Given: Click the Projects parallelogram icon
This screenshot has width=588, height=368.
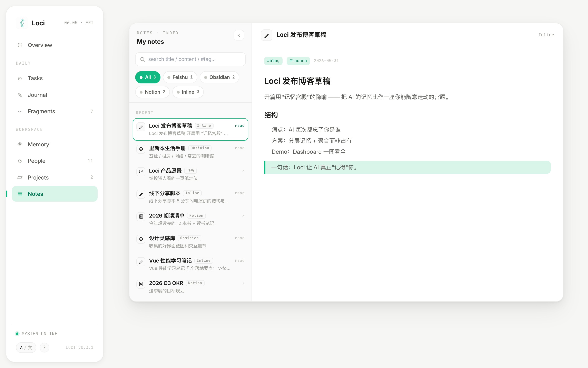Looking at the screenshot, I should (20, 177).
